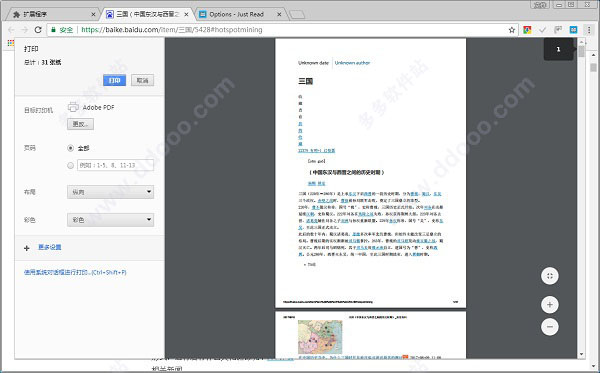The height and width of the screenshot is (373, 600).
Task: Close the 扩展程序 tab
Action: [93, 15]
